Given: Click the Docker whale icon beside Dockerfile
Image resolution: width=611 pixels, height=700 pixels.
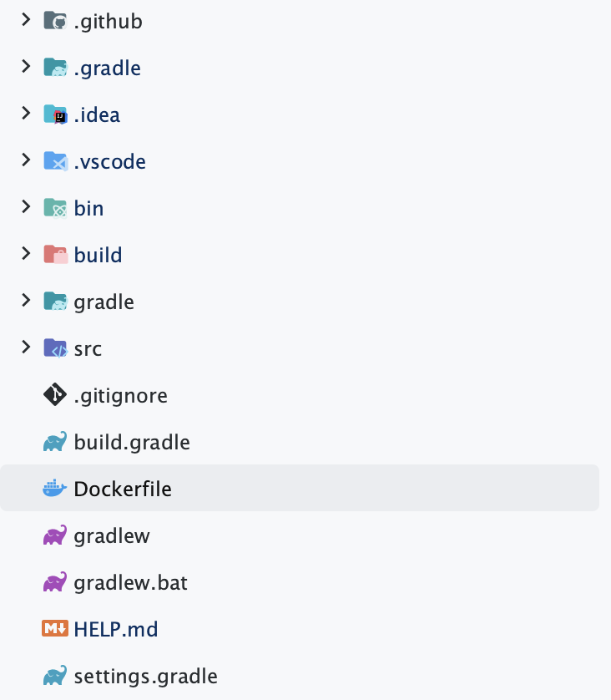Looking at the screenshot, I should 53,488.
